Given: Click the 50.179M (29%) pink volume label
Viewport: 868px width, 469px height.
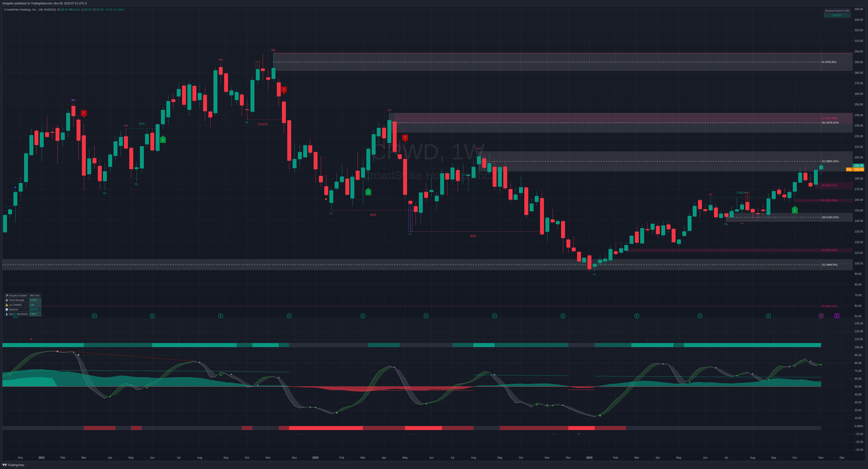Looking at the screenshot, I should (829, 200).
